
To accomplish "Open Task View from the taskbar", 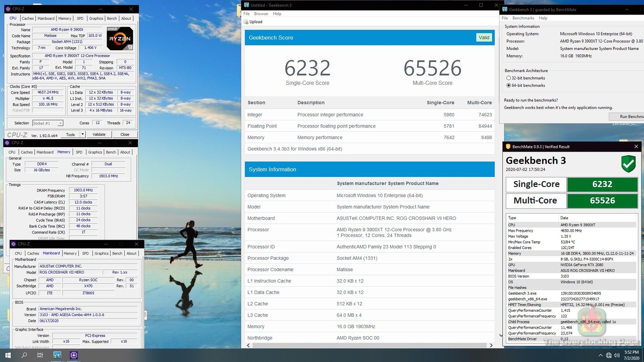I will (x=40, y=355).
